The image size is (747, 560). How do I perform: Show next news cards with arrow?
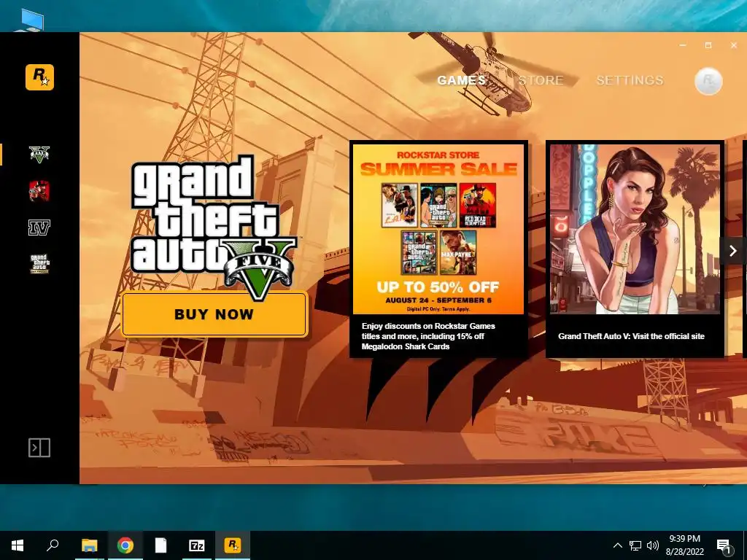[732, 251]
